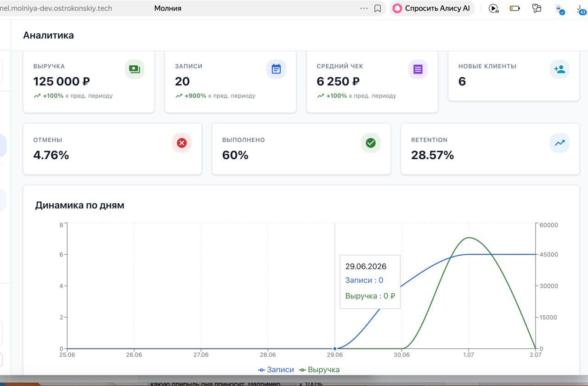Open the three-dots menu in address bar
Screen dimensions: 588x386
pyautogui.click(x=364, y=8)
